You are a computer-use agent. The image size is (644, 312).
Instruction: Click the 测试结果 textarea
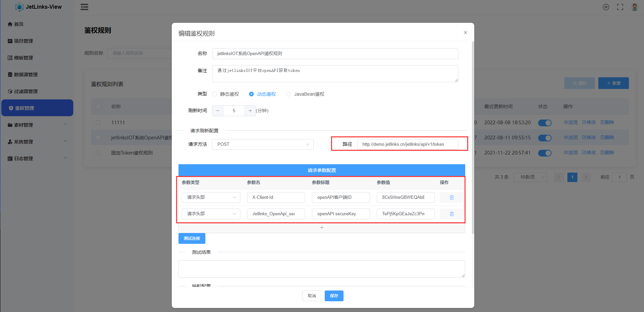pyautogui.click(x=322, y=269)
